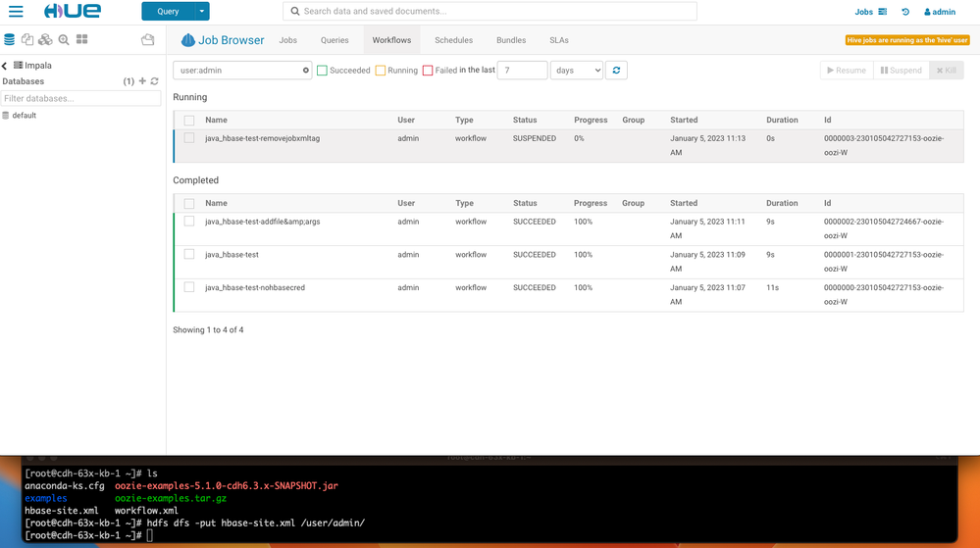
Task: Open the days time unit dropdown
Action: 576,71
